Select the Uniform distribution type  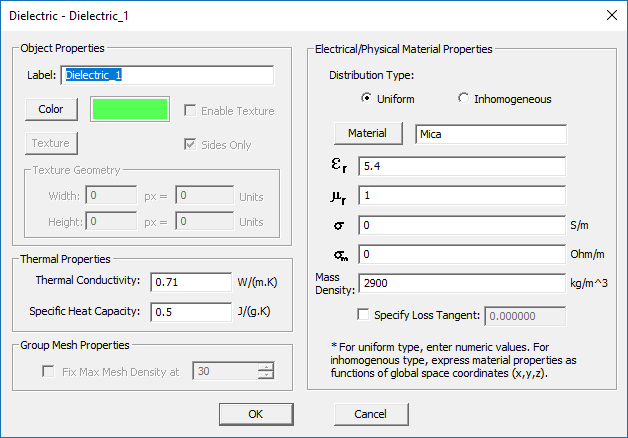[366, 99]
